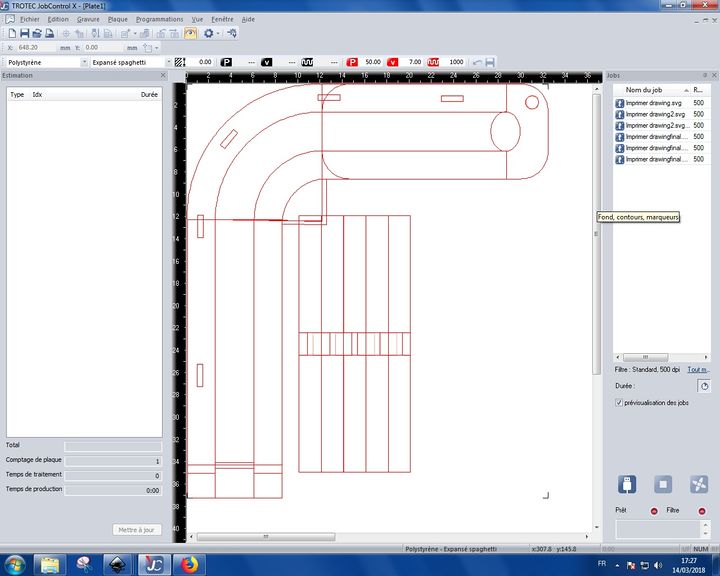The width and height of the screenshot is (720, 576).
Task: Open the Gravure menu
Action: point(88,19)
